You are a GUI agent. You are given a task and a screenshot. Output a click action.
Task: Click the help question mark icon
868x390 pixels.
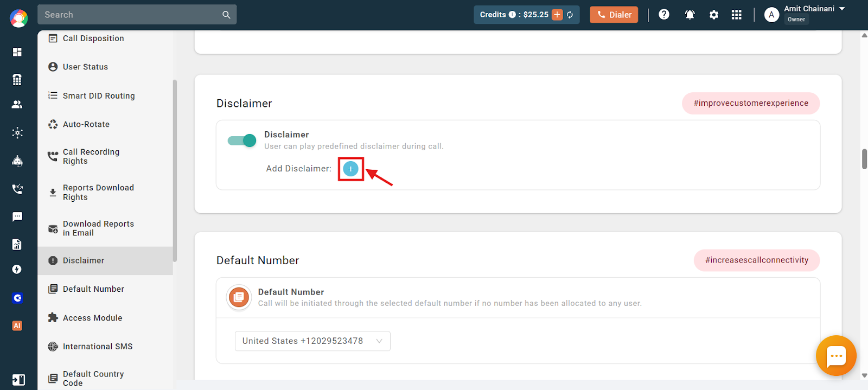[664, 15]
